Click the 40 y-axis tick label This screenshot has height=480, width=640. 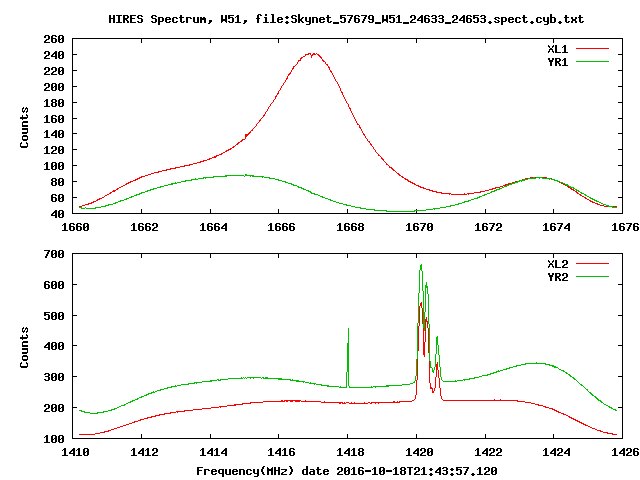point(58,214)
